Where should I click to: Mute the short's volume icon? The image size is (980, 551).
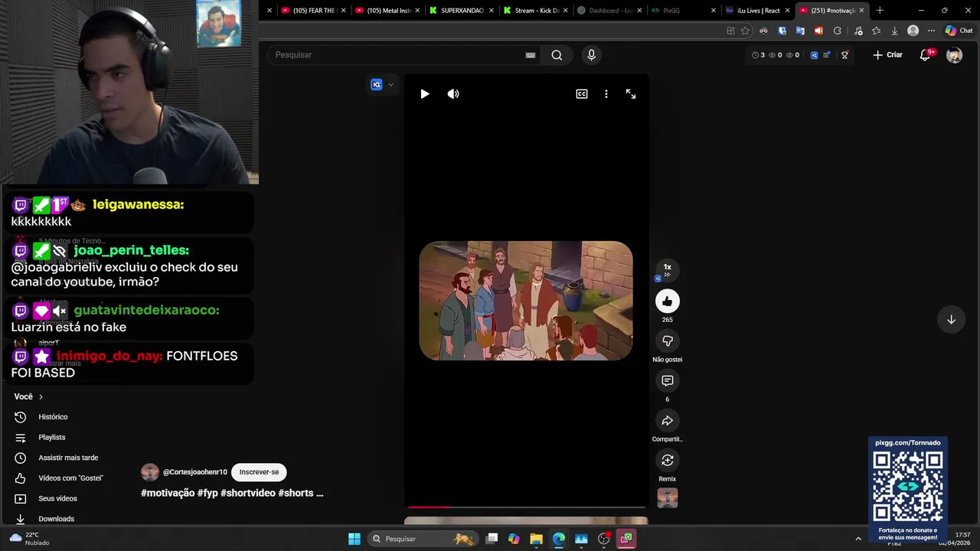tap(453, 93)
